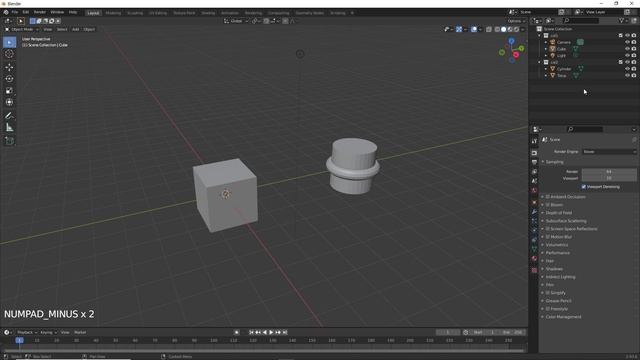Expand the Subsurface Scattering panel
The height and width of the screenshot is (360, 640).
click(x=566, y=221)
